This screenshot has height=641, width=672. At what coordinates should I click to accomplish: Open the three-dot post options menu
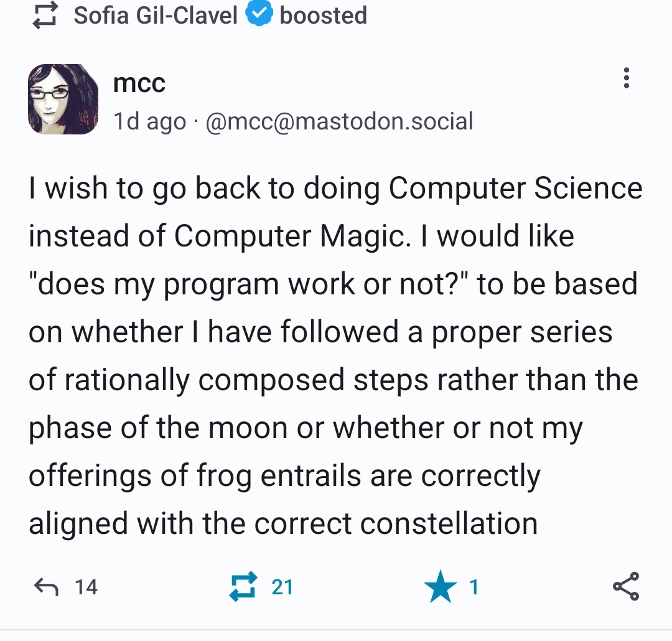(626, 78)
